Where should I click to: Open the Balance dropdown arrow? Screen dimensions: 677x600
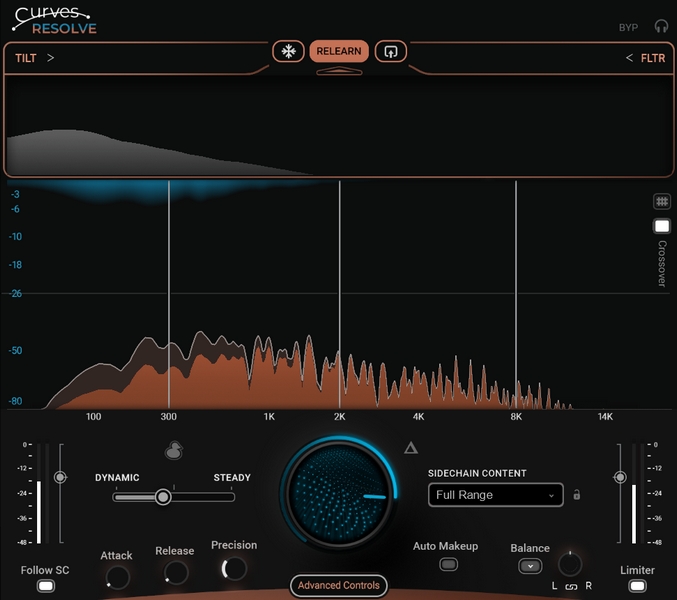pyautogui.click(x=529, y=566)
